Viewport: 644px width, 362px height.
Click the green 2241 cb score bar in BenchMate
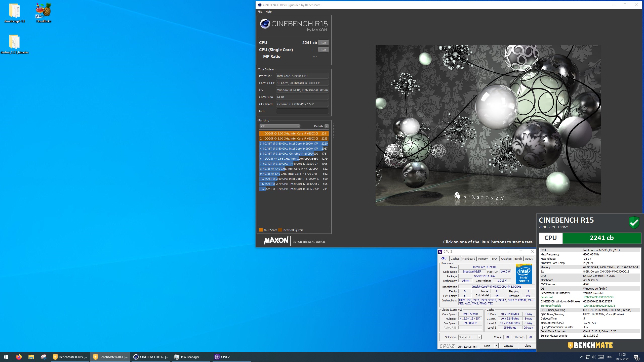point(601,238)
